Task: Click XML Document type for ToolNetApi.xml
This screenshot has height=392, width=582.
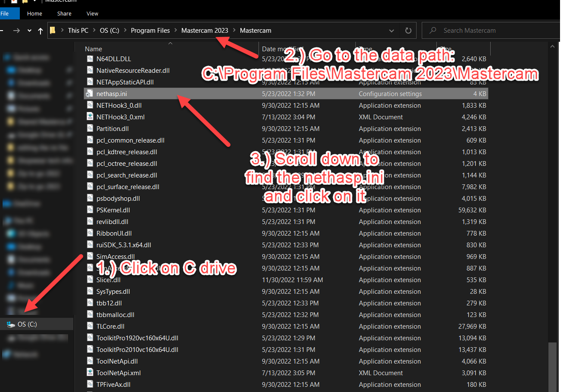Action: tap(381, 373)
